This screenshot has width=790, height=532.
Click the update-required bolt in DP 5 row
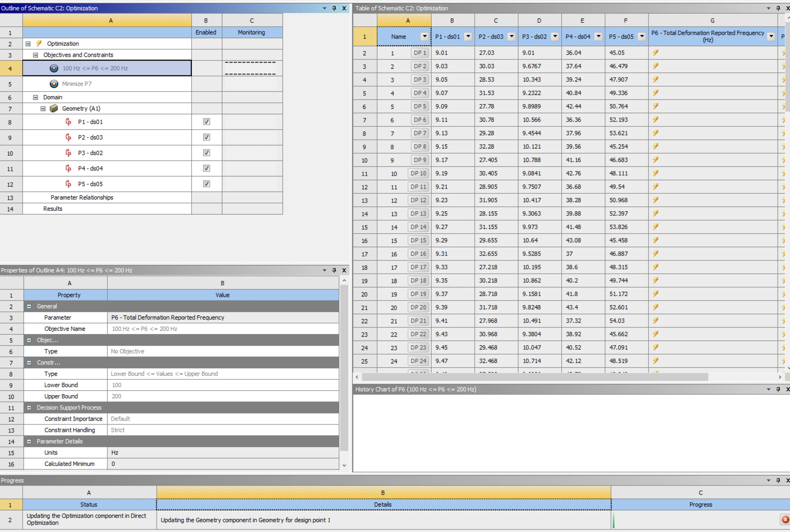[x=656, y=106]
